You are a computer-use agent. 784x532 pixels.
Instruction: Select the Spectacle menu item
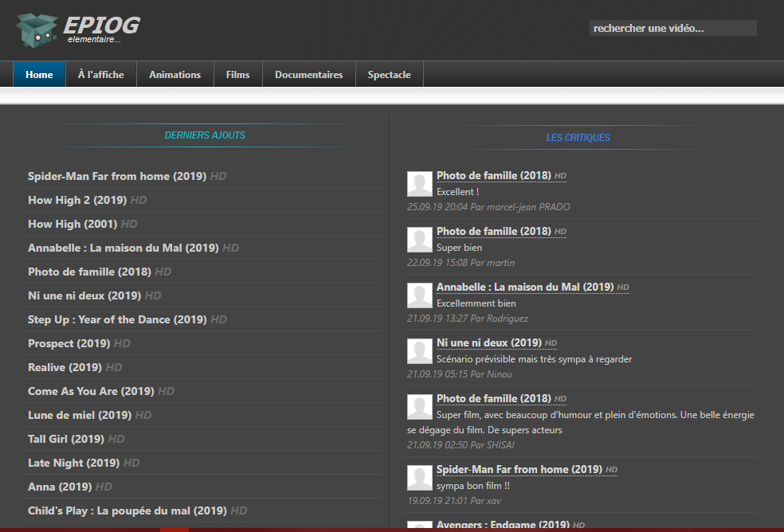(390, 75)
